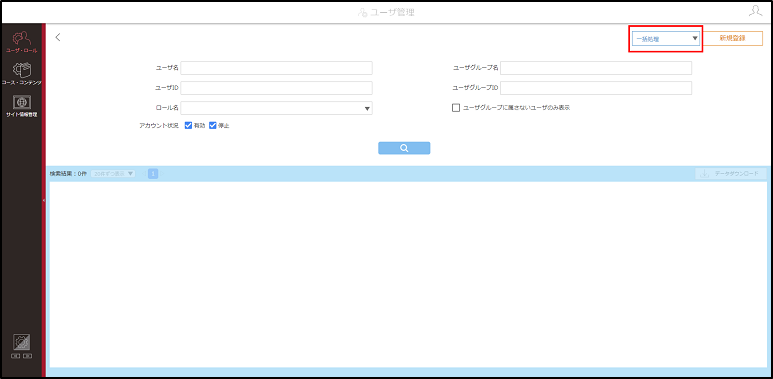Focus the ユーザグループ名 input field
This screenshot has height=379, width=773.
point(596,68)
